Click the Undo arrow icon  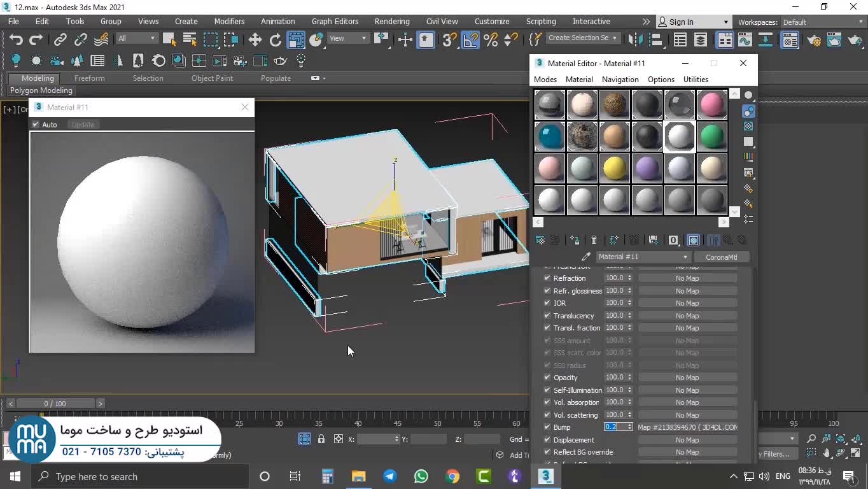point(16,40)
